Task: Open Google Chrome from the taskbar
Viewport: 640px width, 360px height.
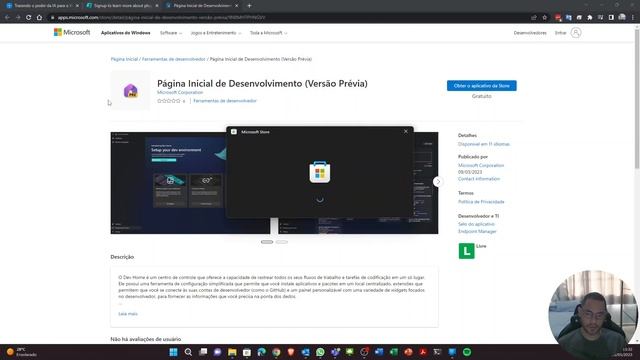Action: click(x=276, y=352)
